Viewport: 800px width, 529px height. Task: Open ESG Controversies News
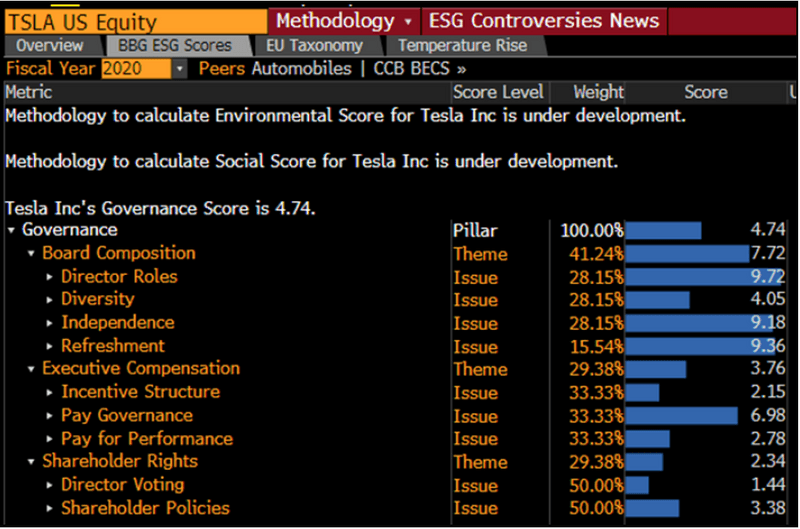tap(543, 21)
